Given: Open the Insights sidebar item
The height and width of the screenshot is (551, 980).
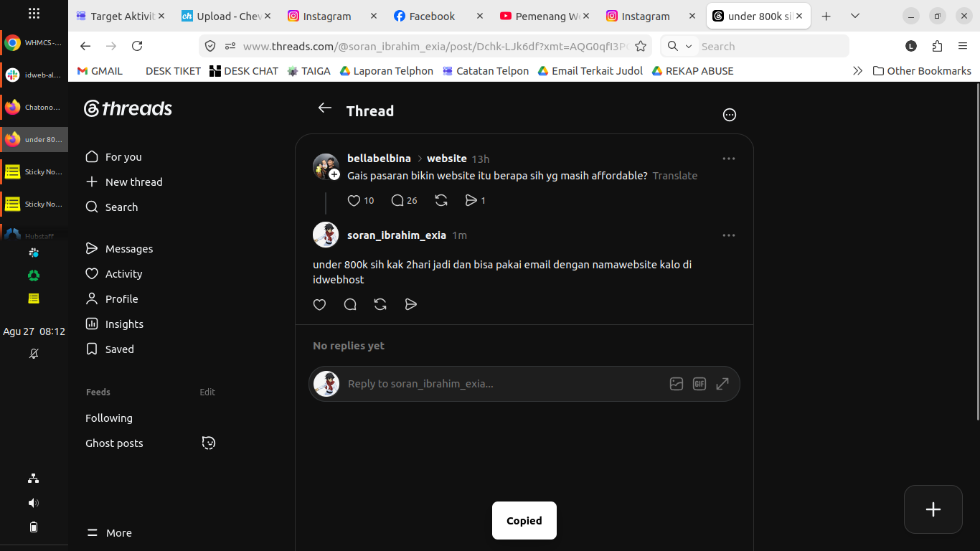Looking at the screenshot, I should [115, 324].
